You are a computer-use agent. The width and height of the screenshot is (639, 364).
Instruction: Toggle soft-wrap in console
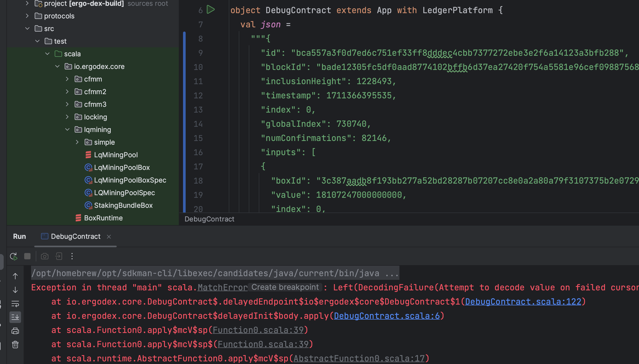pyautogui.click(x=15, y=304)
